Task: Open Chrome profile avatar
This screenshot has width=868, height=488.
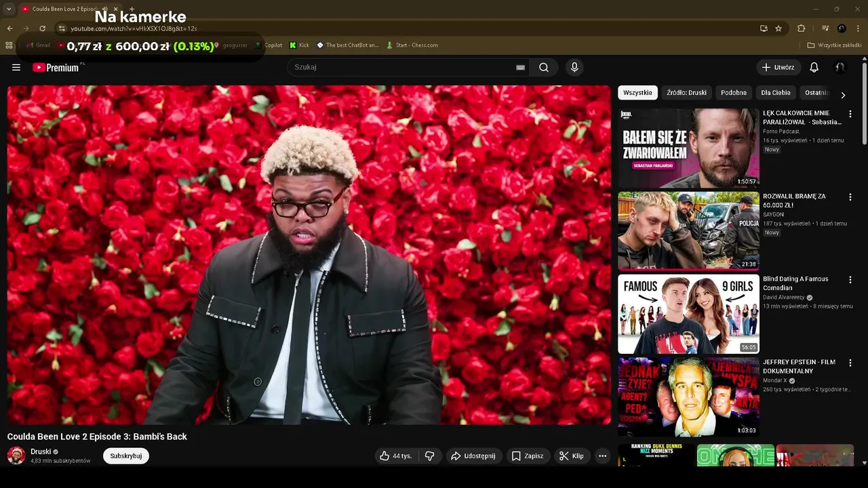Action: point(842,28)
